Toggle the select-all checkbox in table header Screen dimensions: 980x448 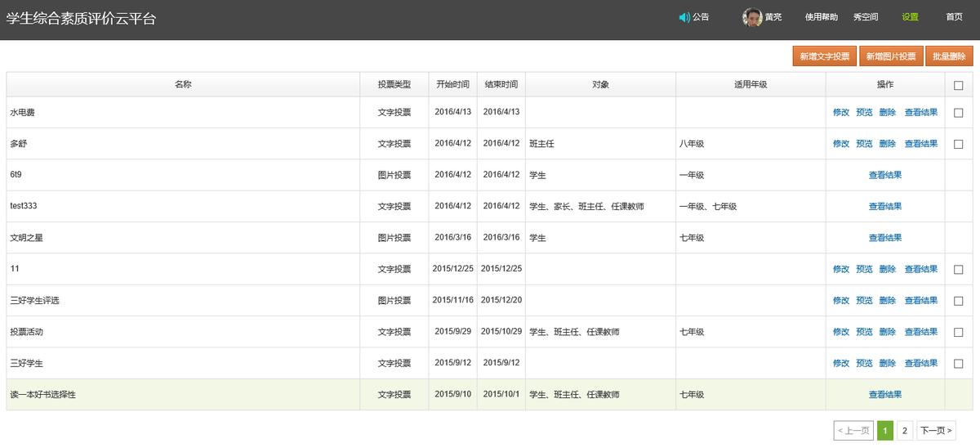coord(958,85)
